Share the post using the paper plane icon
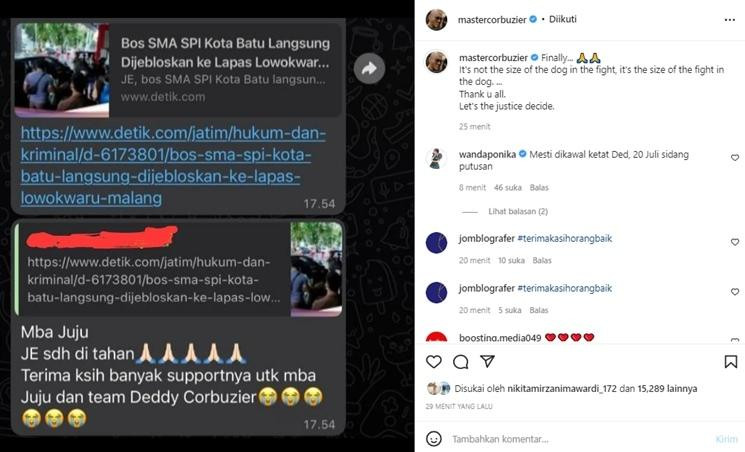Image resolution: width=745 pixels, height=452 pixels. pos(487,361)
